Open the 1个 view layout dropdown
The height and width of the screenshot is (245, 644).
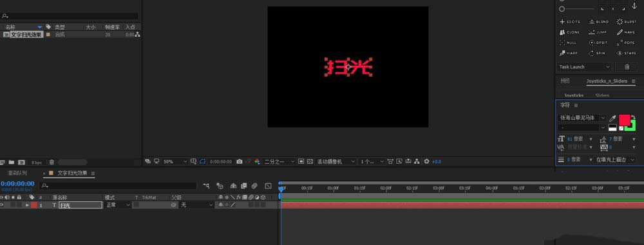point(372,162)
